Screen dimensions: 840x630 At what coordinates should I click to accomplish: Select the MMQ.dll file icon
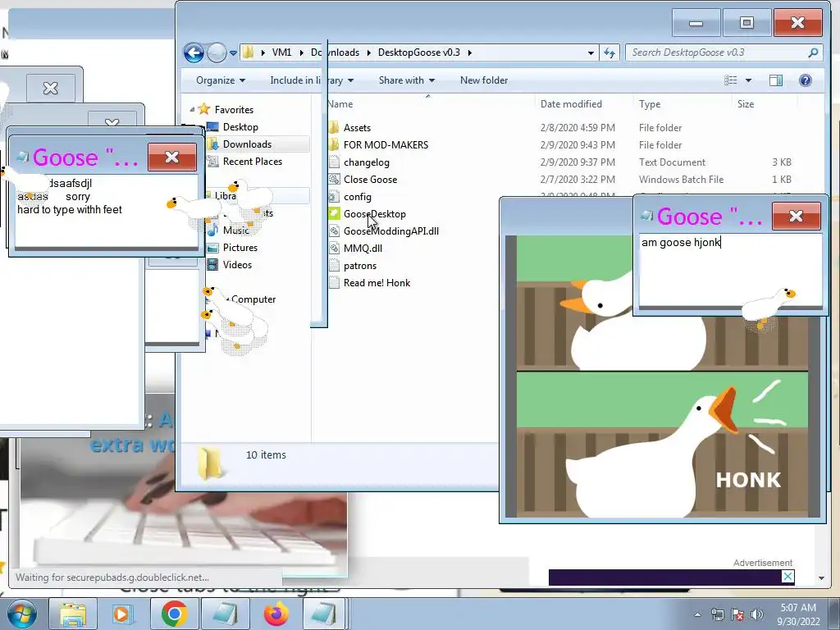[334, 248]
